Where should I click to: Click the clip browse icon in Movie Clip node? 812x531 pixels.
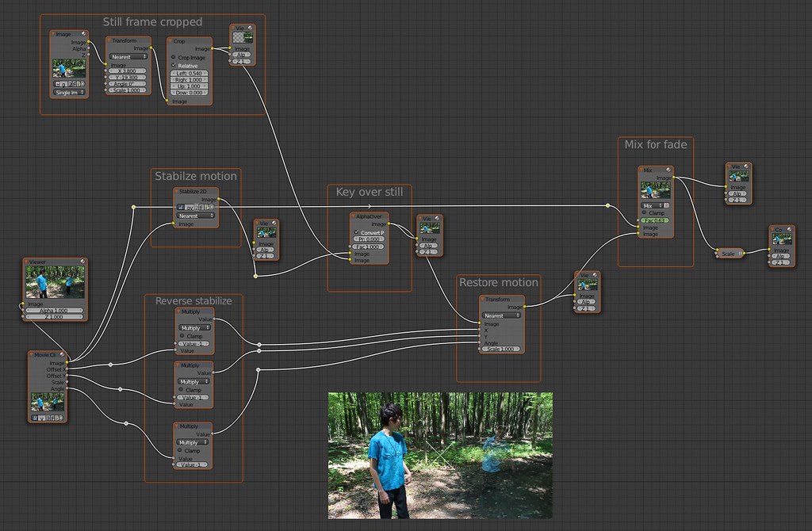pos(34,418)
